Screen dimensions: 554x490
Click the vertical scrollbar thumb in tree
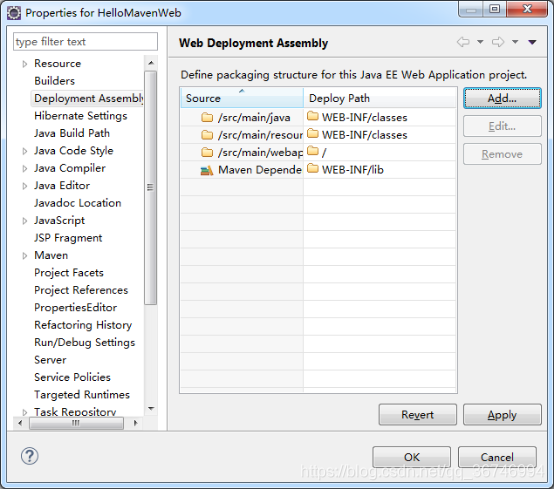click(151, 188)
